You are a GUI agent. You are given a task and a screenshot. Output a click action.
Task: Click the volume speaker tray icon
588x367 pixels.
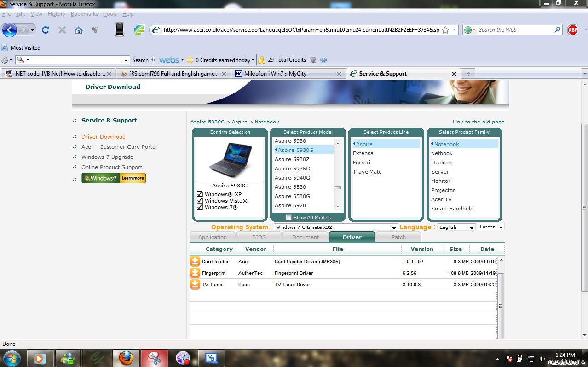click(542, 359)
